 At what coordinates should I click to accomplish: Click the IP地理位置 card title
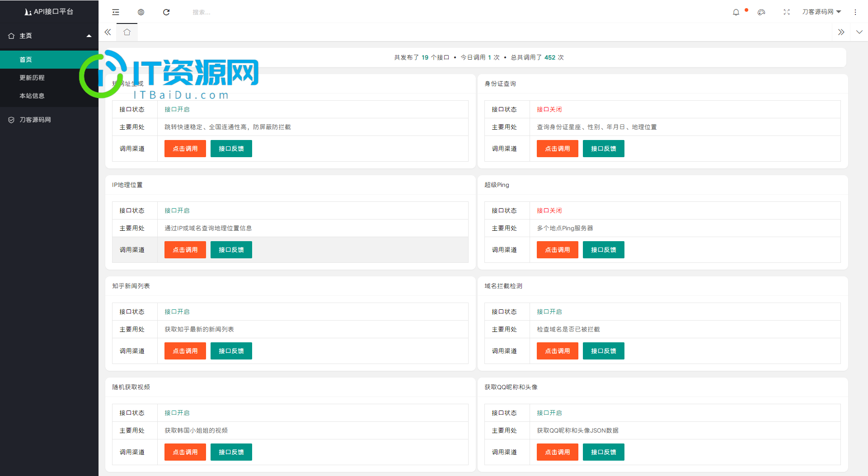[127, 185]
